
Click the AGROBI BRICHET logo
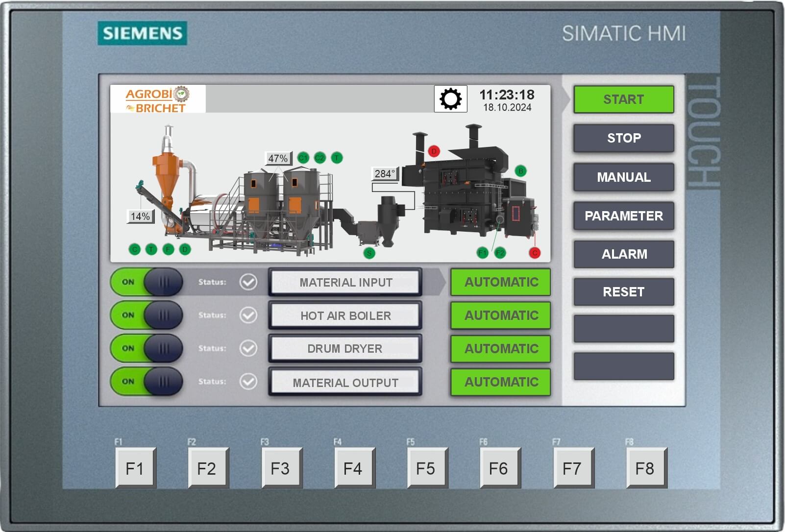click(x=157, y=99)
